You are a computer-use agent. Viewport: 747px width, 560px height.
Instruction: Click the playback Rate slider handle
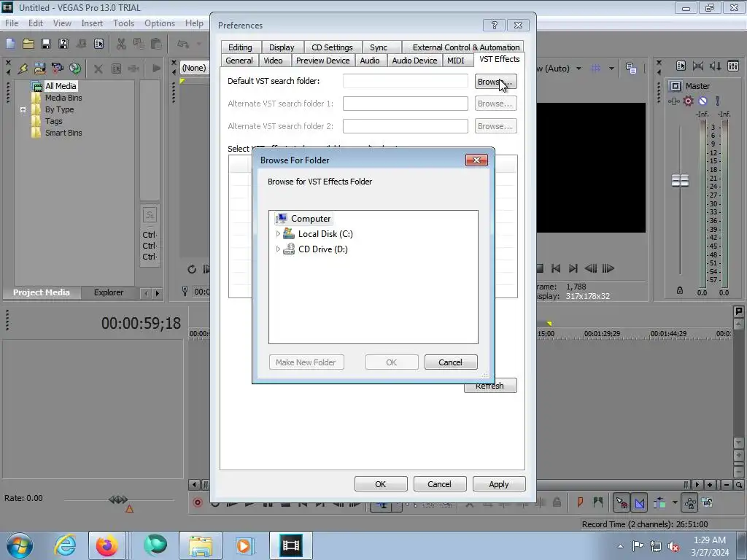click(x=118, y=499)
